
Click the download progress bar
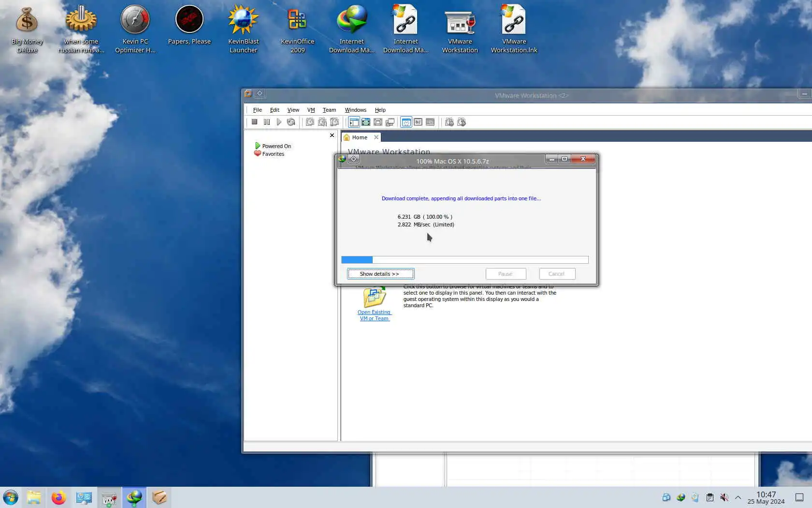tap(465, 260)
